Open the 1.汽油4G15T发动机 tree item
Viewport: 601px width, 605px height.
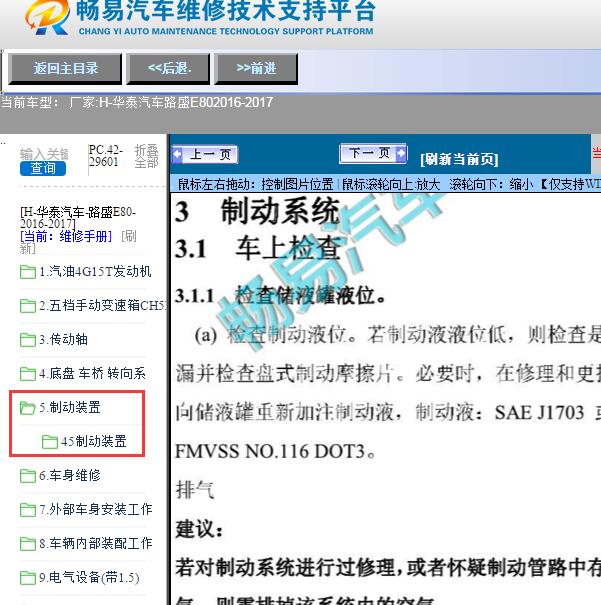tap(95, 272)
